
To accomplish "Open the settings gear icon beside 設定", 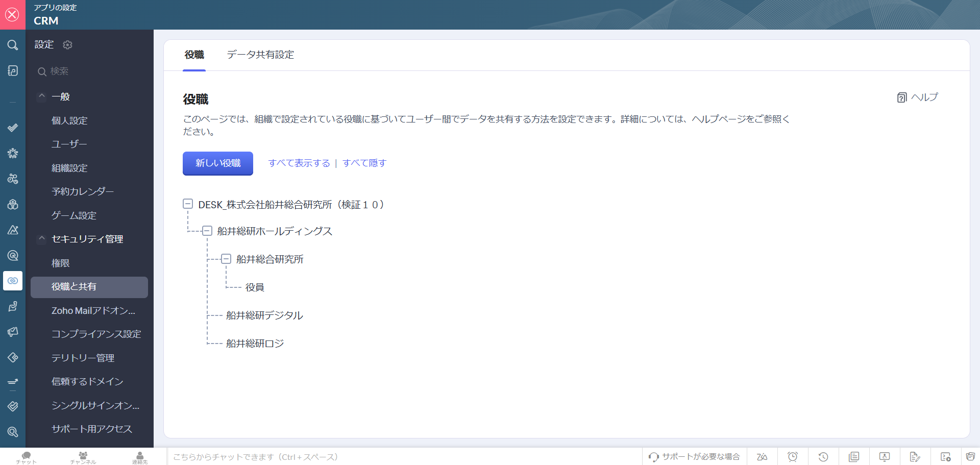I will pos(67,45).
